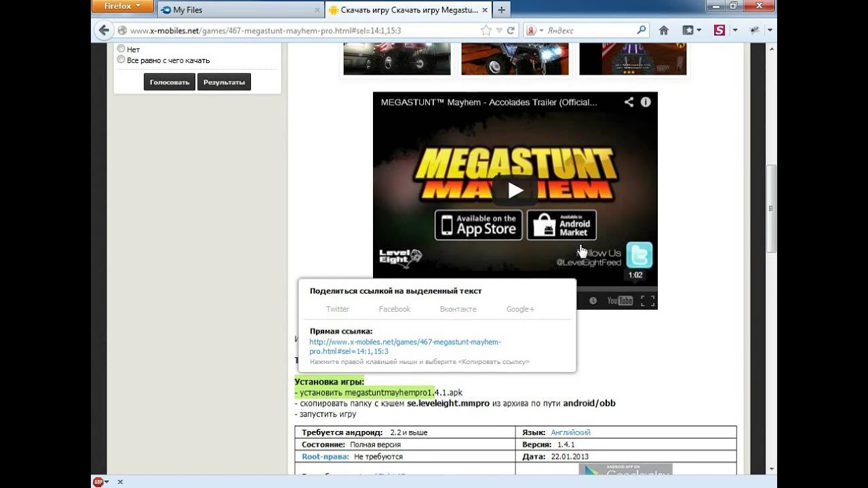The width and height of the screenshot is (868, 488).
Task: Reload the page with the refresh icon
Action: coord(511,30)
